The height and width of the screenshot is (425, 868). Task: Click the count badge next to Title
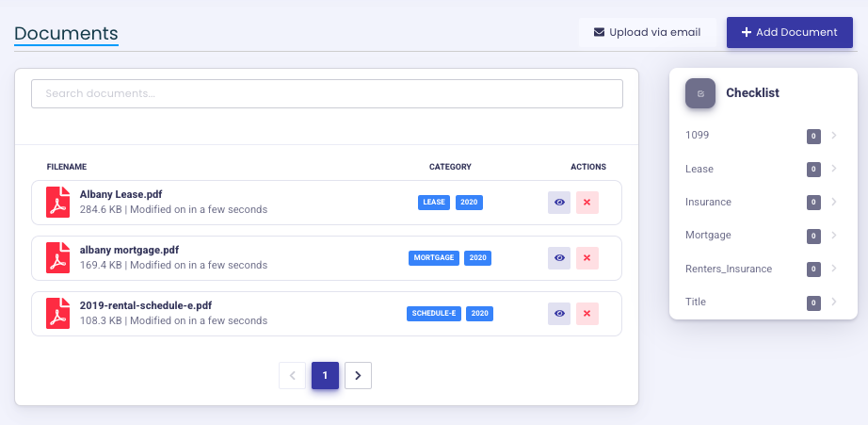[x=813, y=303]
